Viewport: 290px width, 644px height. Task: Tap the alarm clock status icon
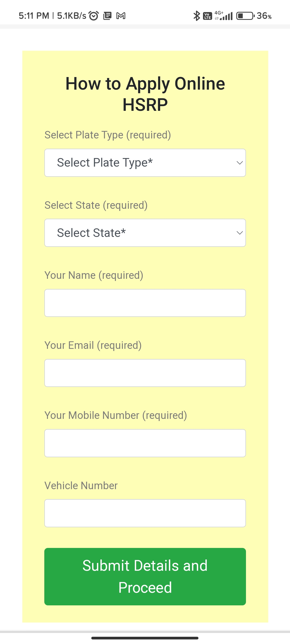(93, 16)
